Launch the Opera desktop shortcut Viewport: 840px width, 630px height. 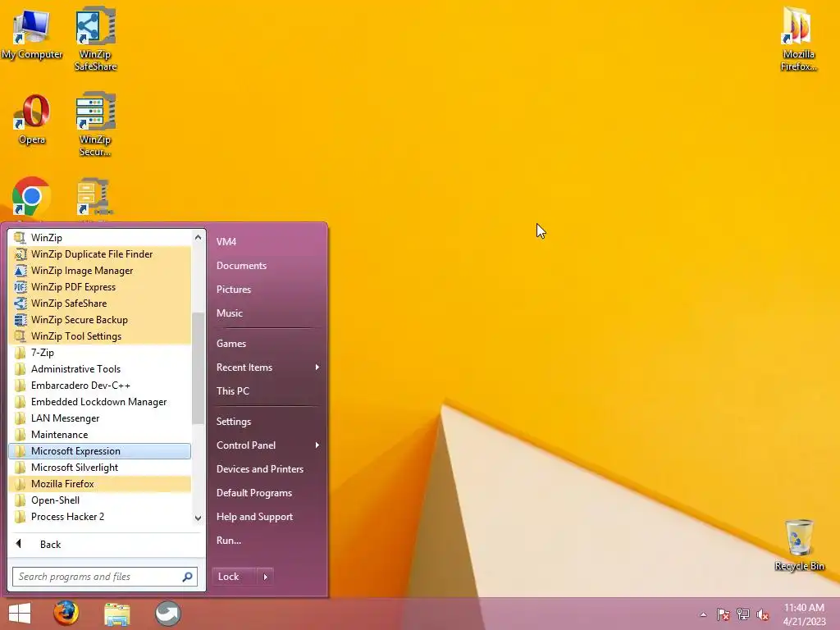(32, 119)
